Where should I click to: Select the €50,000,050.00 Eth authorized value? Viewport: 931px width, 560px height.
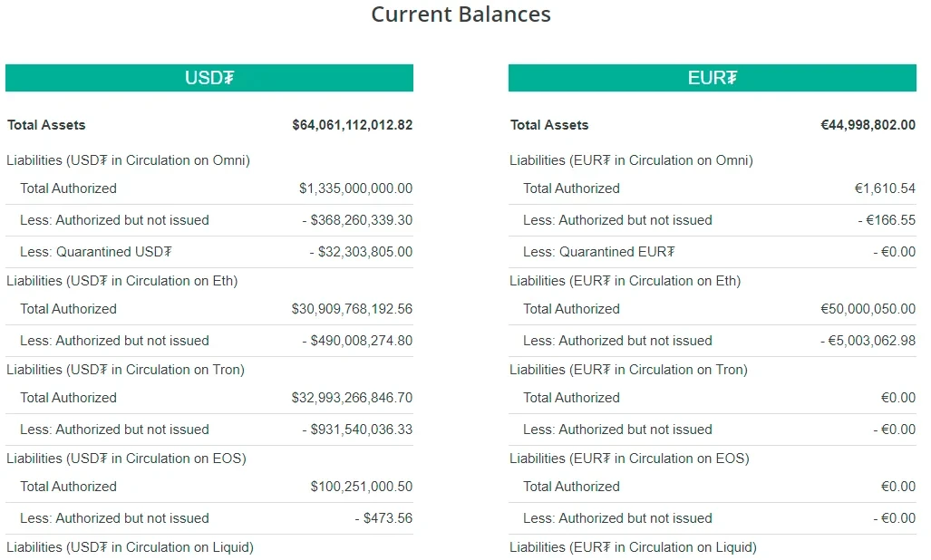pos(868,309)
